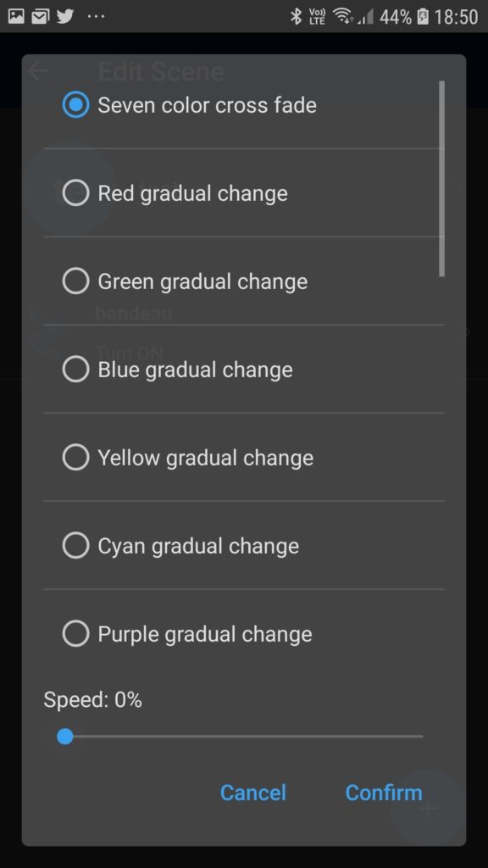Tap the mail notification icon in status bar
Viewport: 488px width, 868px height.
41,17
